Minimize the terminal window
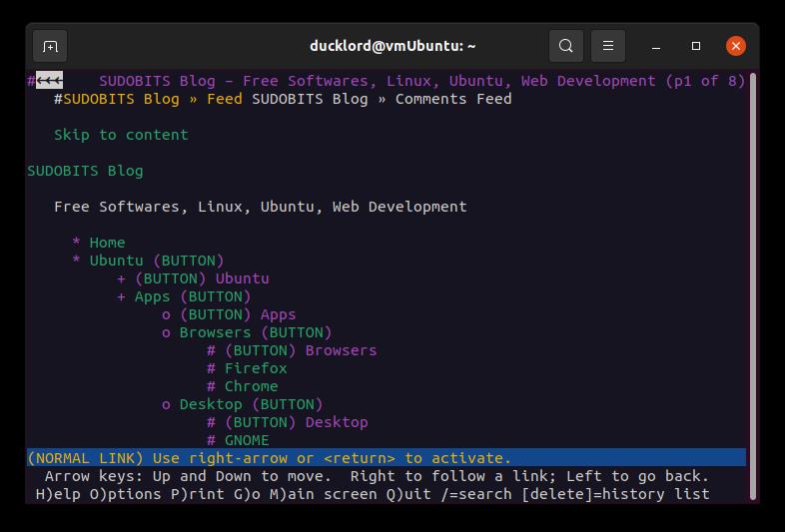Image resolution: width=785 pixels, height=532 pixels. click(657, 46)
